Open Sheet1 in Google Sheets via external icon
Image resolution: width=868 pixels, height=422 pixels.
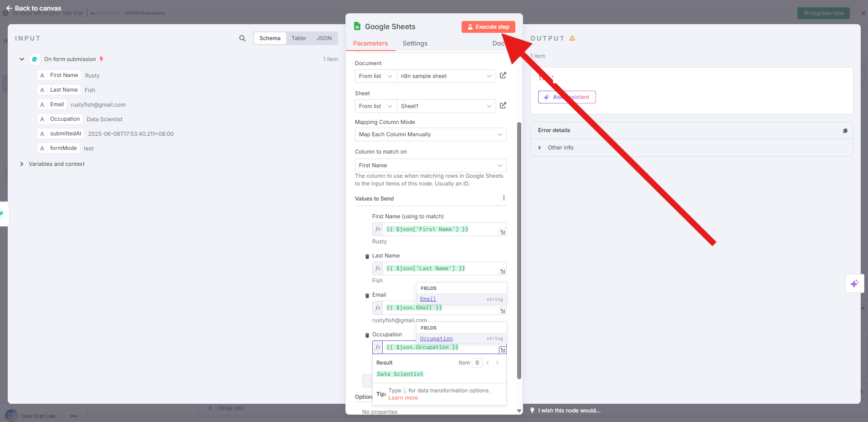coord(503,105)
